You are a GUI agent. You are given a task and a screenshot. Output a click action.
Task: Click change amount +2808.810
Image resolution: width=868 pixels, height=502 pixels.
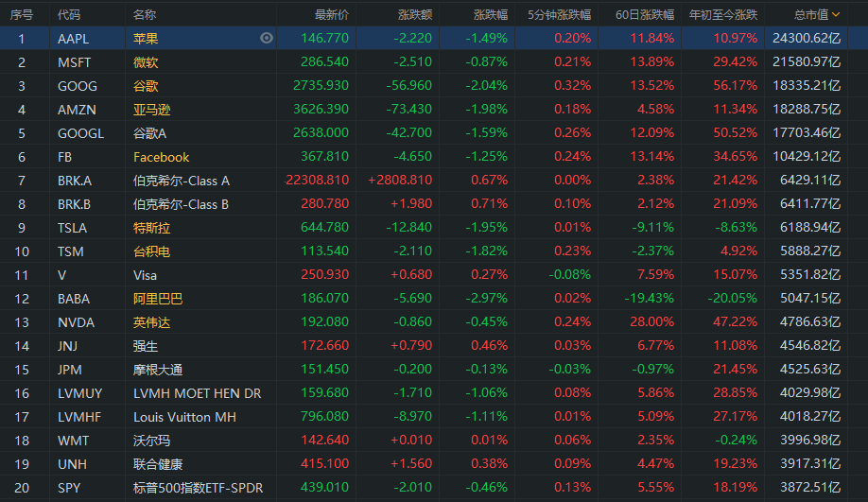pyautogui.click(x=400, y=180)
